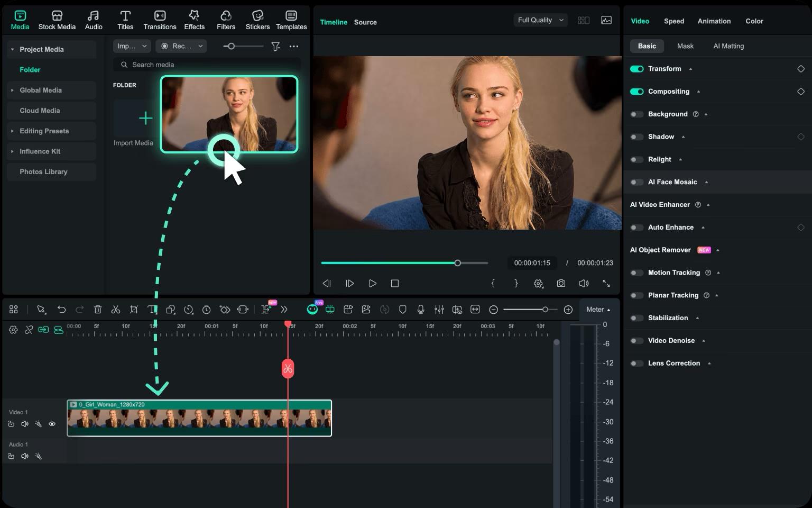The image size is (812, 508).
Task: Disable the Transform toggle
Action: 637,69
